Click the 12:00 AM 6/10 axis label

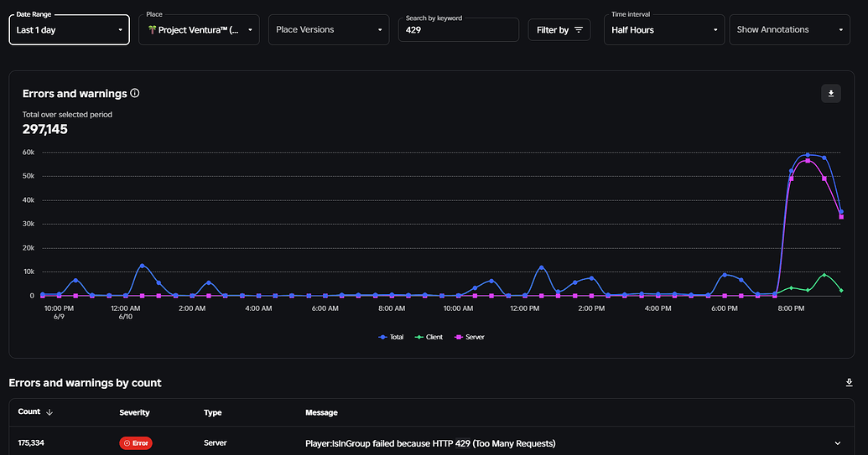[x=126, y=313]
